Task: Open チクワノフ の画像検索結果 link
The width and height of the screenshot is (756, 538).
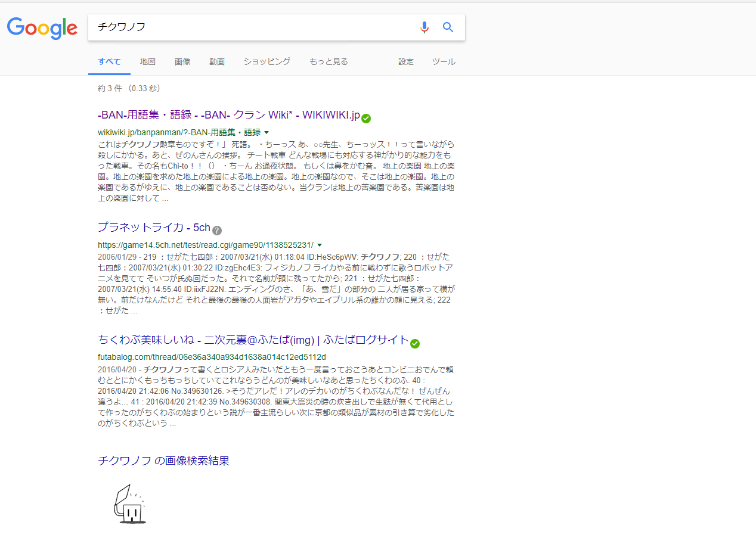Action: point(163,461)
